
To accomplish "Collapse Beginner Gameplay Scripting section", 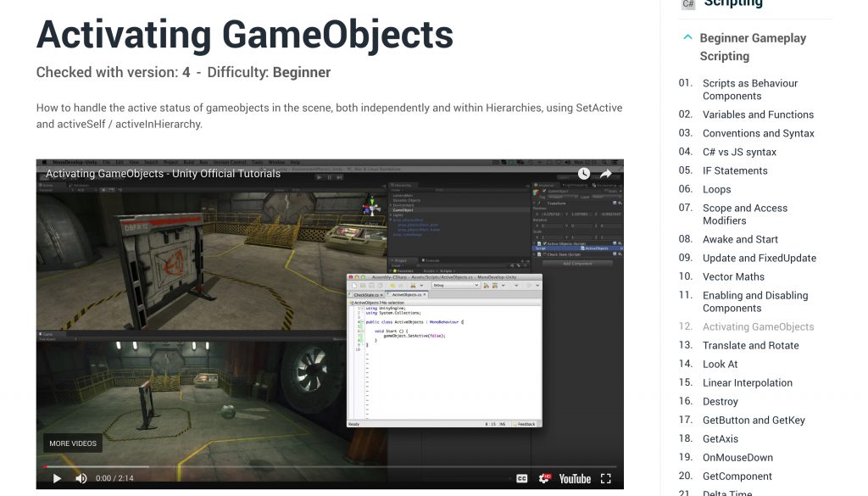I will [687, 37].
